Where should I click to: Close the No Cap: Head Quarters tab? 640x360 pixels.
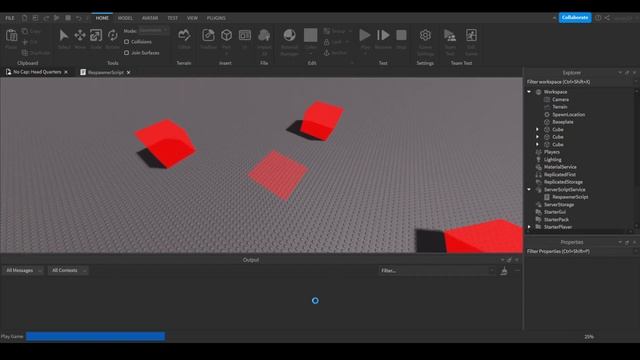(66, 72)
